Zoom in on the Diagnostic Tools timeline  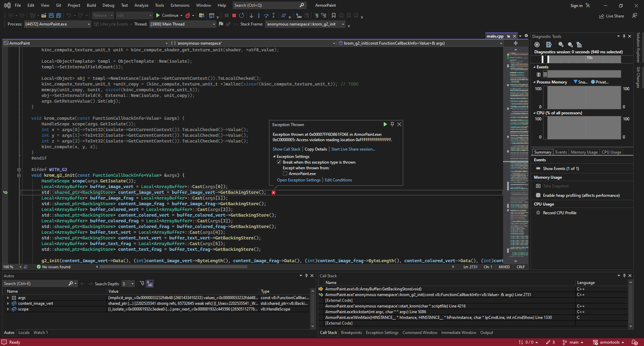(x=560, y=44)
